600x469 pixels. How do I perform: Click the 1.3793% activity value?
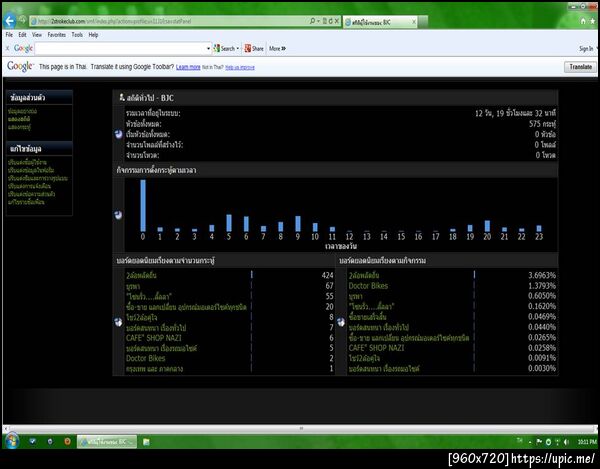(x=542, y=286)
